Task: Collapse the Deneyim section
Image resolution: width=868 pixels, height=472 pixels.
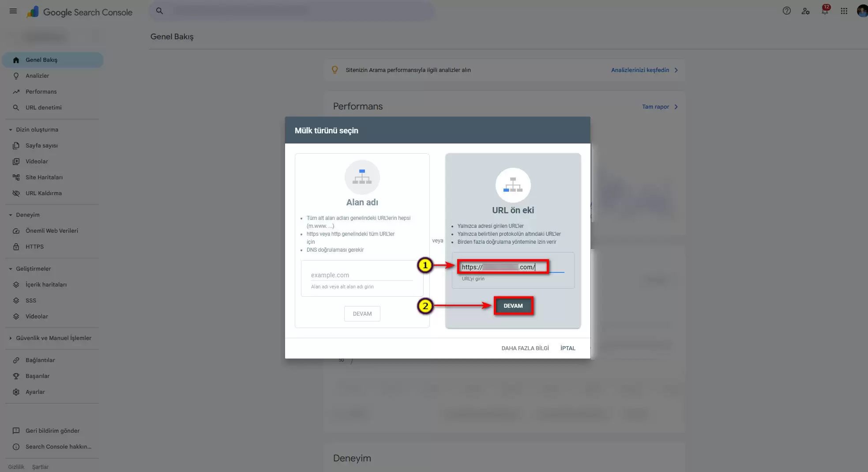Action: [x=11, y=215]
